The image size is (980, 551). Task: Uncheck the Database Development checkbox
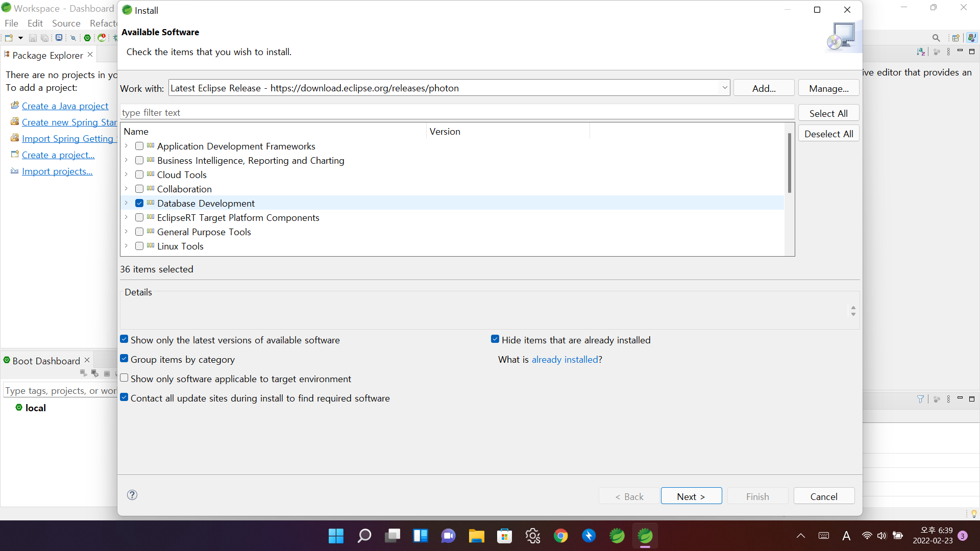[139, 203]
